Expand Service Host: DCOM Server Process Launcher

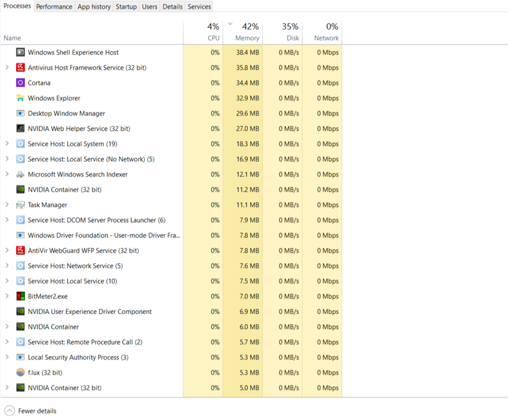point(7,219)
